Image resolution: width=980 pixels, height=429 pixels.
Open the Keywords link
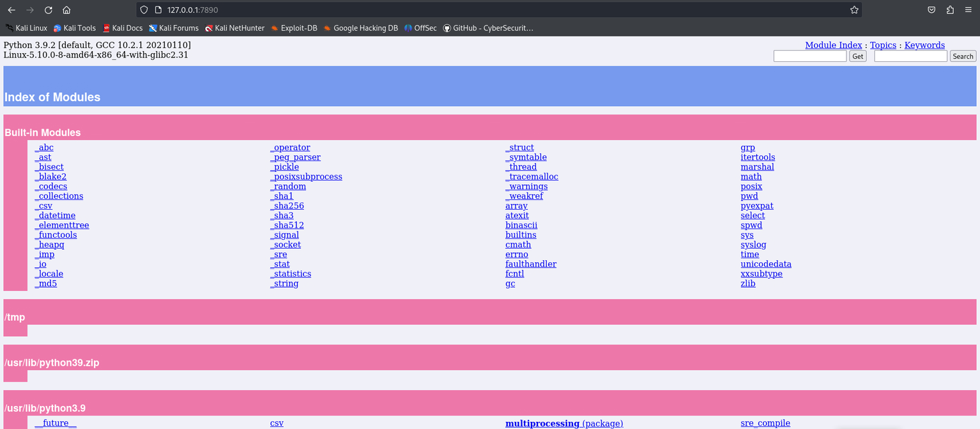(924, 45)
